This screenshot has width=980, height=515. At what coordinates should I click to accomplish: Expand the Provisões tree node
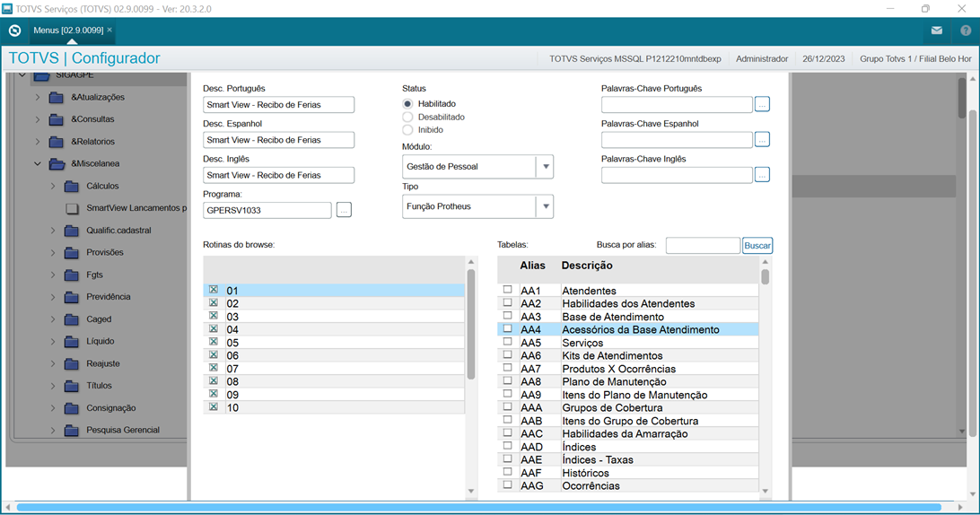pyautogui.click(x=53, y=252)
